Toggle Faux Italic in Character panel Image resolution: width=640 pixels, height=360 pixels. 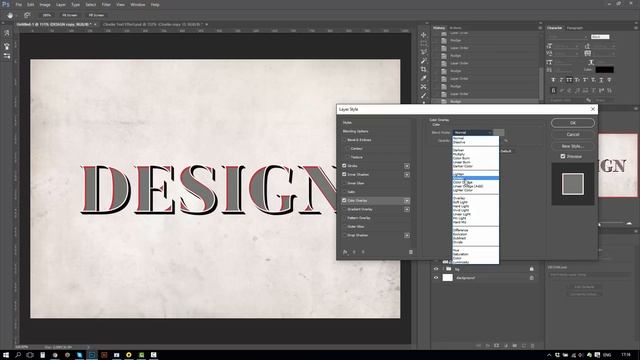[561, 80]
